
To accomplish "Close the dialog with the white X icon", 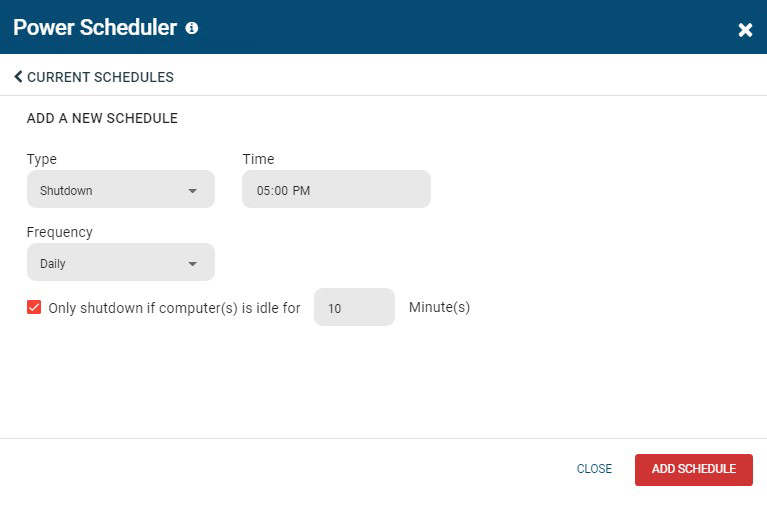I will [x=745, y=30].
